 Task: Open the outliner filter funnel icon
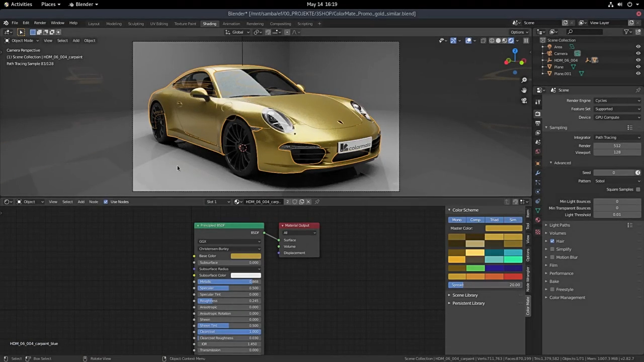point(627,32)
